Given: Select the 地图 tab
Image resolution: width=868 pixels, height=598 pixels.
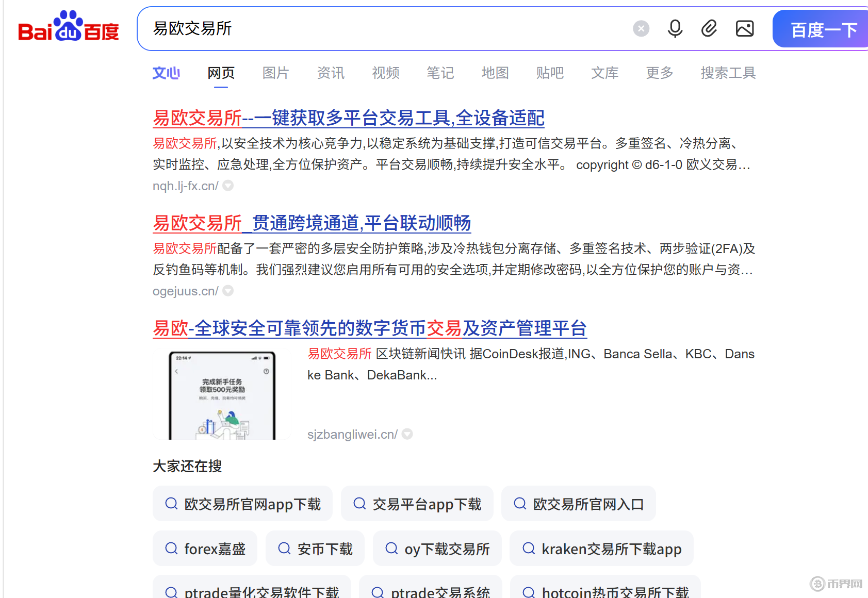Looking at the screenshot, I should point(495,73).
